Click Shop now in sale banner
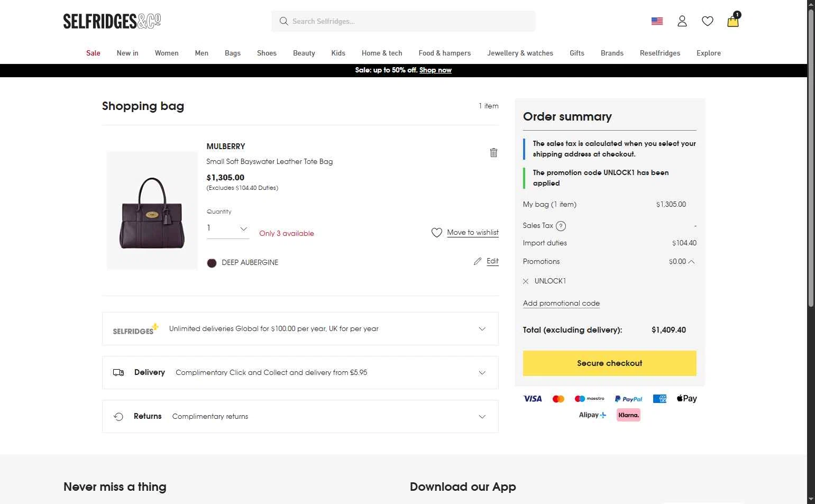 [x=435, y=70]
